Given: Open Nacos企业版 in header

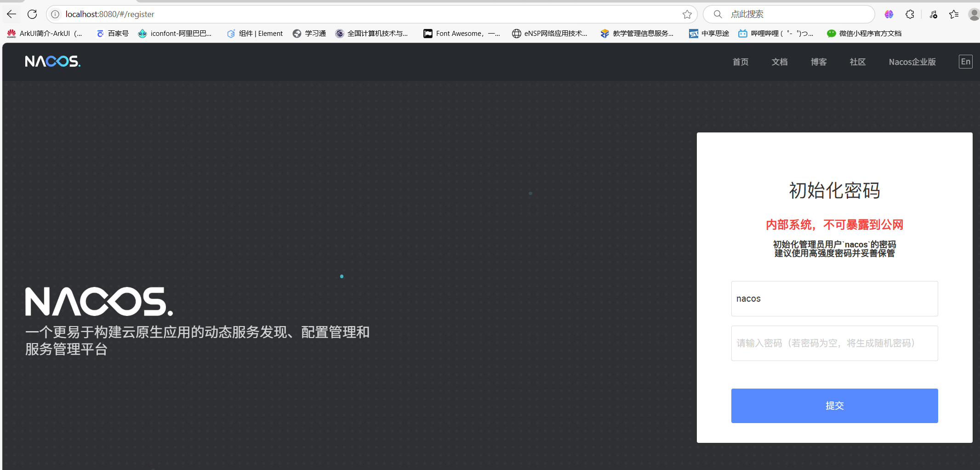Looking at the screenshot, I should 912,62.
